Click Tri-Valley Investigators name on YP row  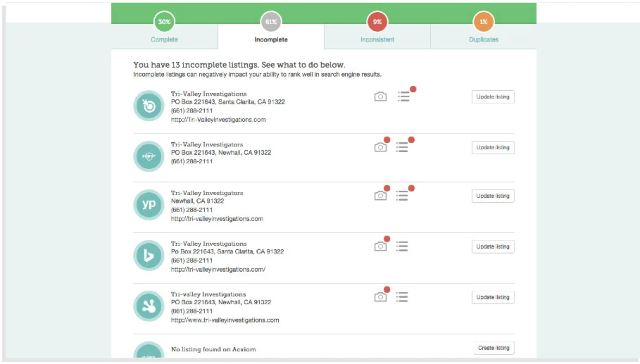pos(207,193)
